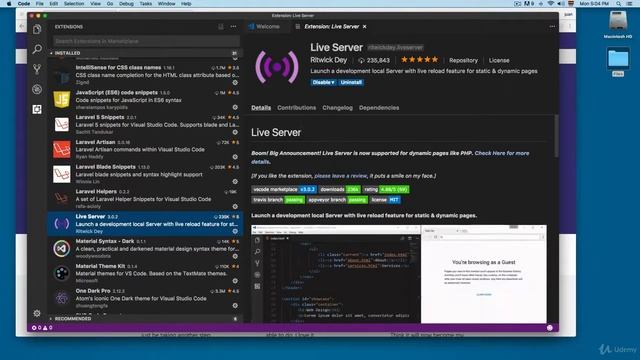This screenshot has height=360, width=640.
Task: Open the Manage gear in the activity bar
Action: (x=37, y=313)
